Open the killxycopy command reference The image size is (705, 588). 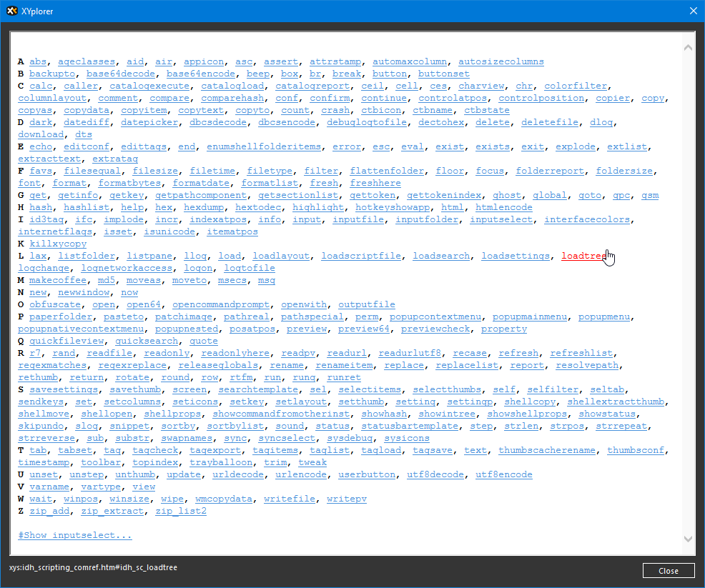tap(58, 243)
